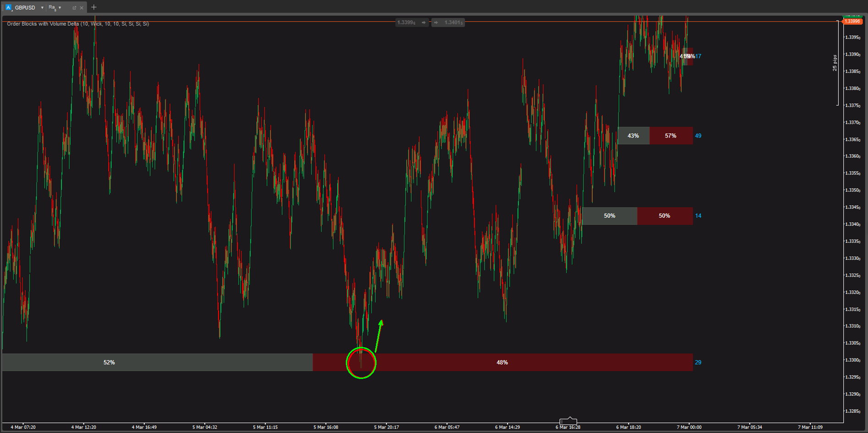The width and height of the screenshot is (868, 433).
Task: Click the 52% grey order block zone
Action: click(109, 362)
